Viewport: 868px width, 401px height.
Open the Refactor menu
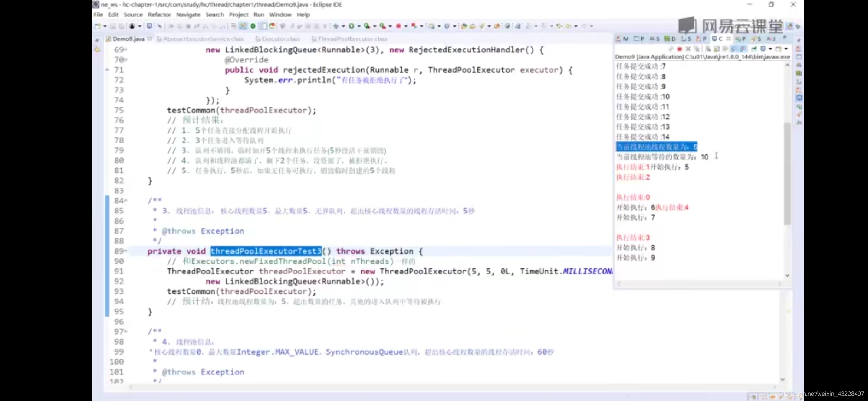click(x=159, y=15)
